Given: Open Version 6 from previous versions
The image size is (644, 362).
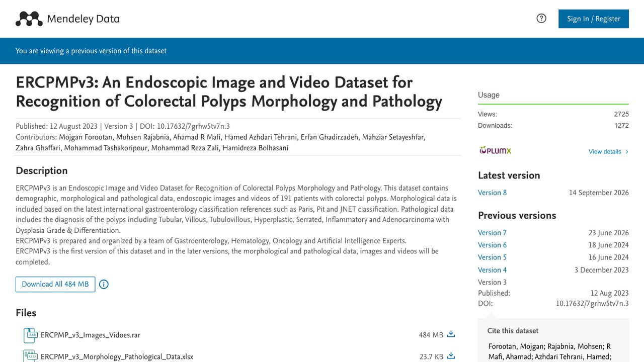Looking at the screenshot, I should (493, 245).
